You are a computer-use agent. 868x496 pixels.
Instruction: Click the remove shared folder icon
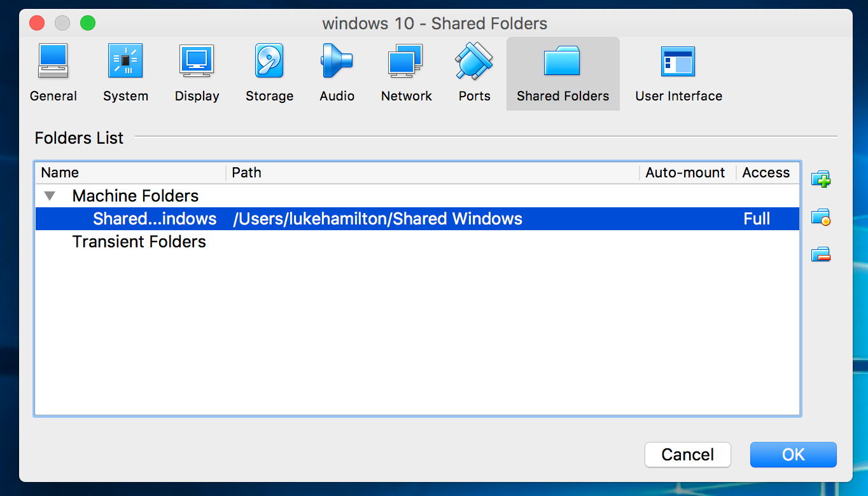pos(821,255)
